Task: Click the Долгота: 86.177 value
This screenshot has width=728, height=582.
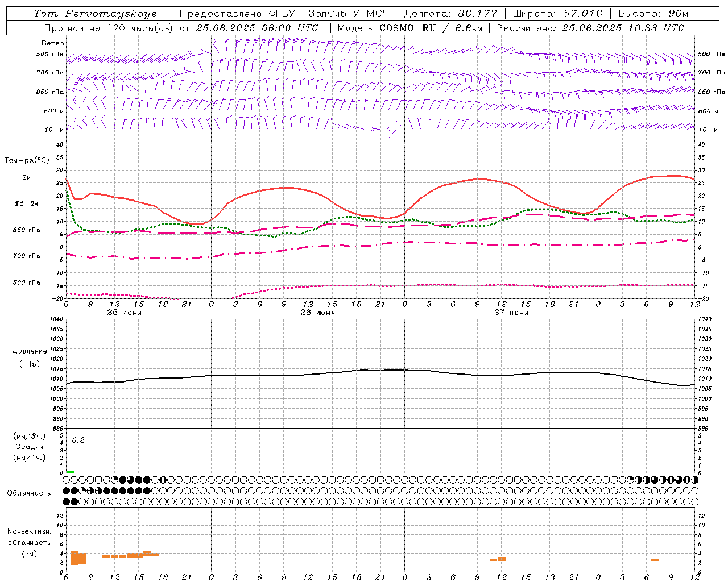Action: (x=450, y=14)
